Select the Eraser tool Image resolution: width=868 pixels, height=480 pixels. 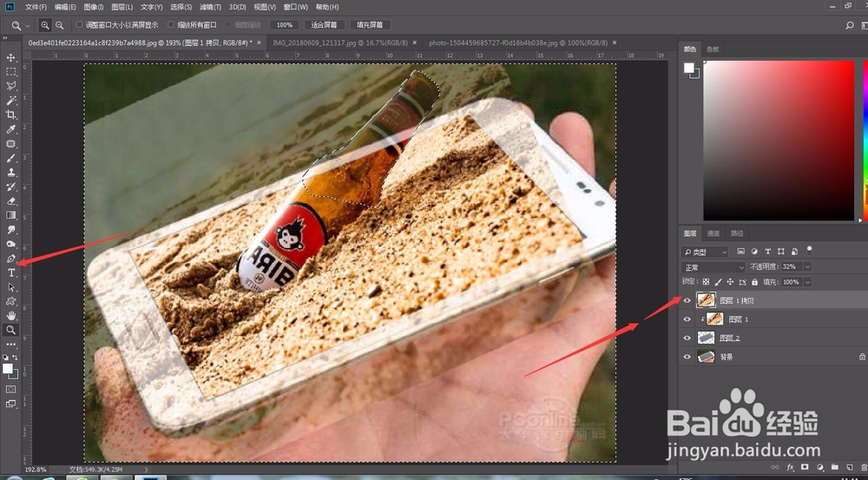[x=11, y=201]
